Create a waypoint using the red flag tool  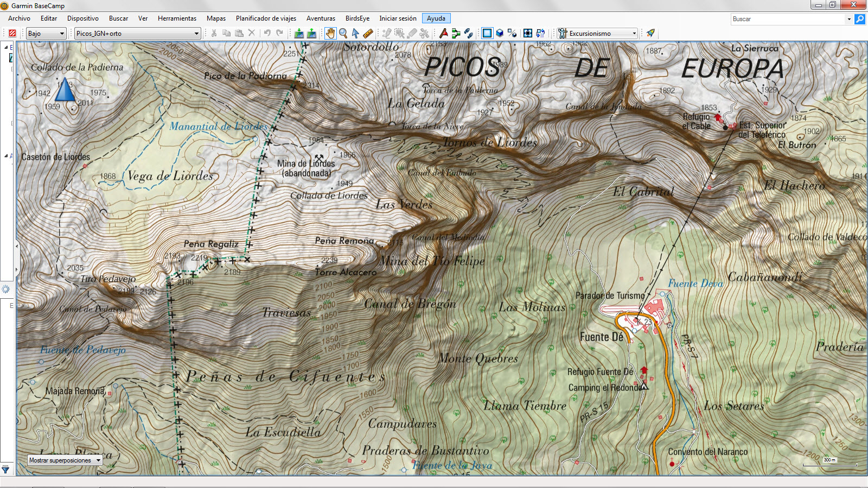click(x=444, y=33)
